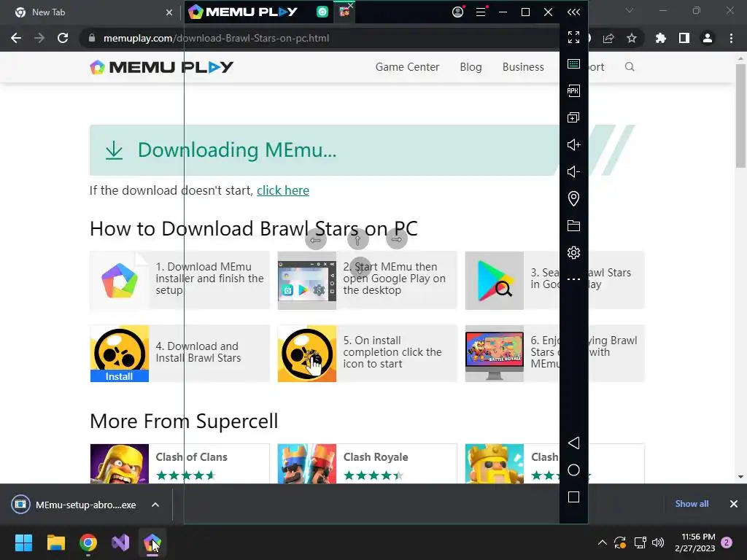Open Chrome from taskbar
The width and height of the screenshot is (747, 560).
[x=88, y=542]
